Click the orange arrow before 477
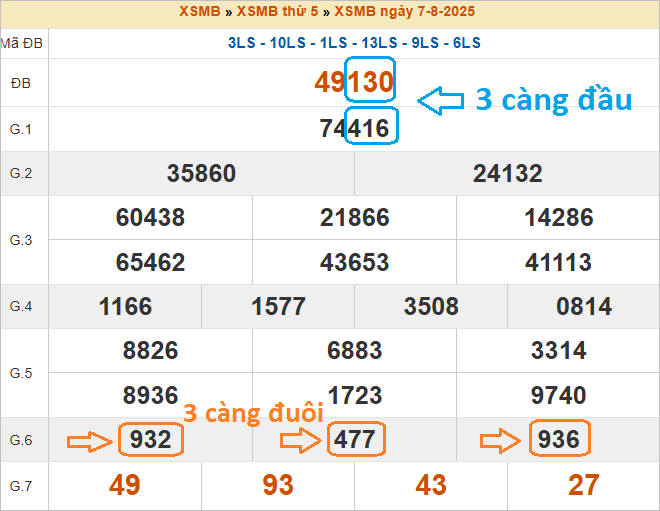The image size is (660, 511). point(301,440)
